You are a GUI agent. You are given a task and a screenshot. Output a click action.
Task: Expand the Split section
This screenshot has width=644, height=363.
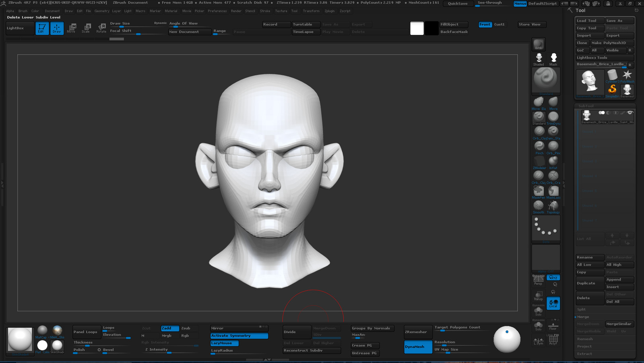(x=582, y=309)
